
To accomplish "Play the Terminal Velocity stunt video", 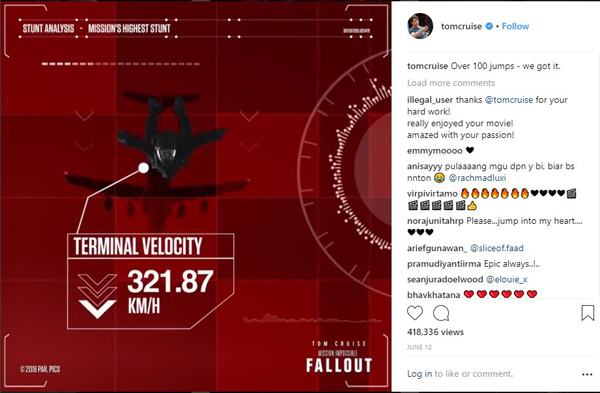I will coord(196,196).
